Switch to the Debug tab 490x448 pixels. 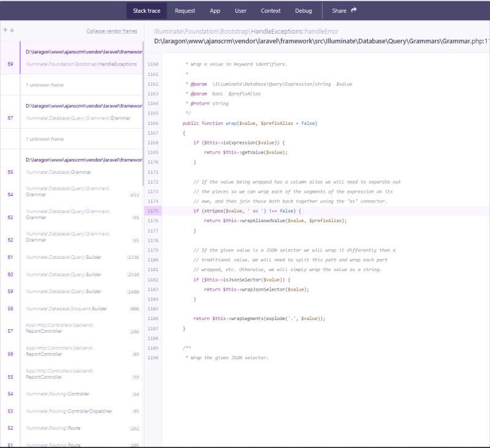(x=303, y=10)
